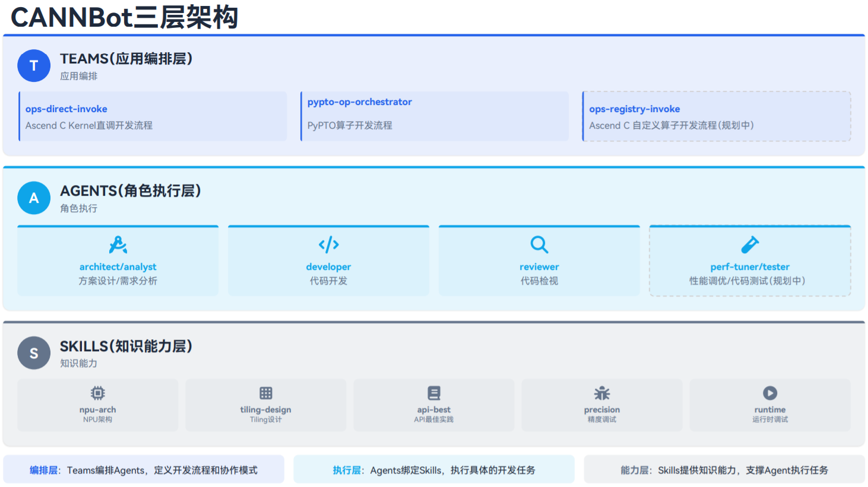Click the text "代码开发"

point(329,281)
